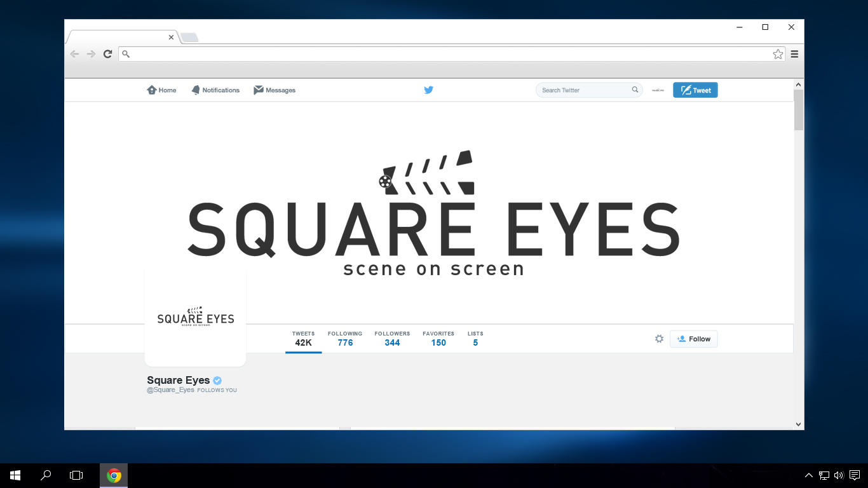Open the Chrome hamburger menu
This screenshot has height=488, width=868.
click(794, 54)
